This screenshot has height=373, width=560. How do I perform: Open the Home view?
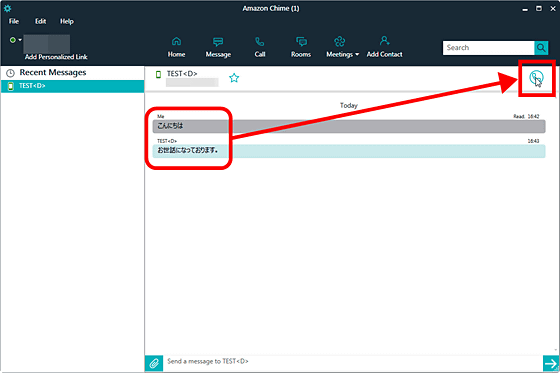click(176, 47)
